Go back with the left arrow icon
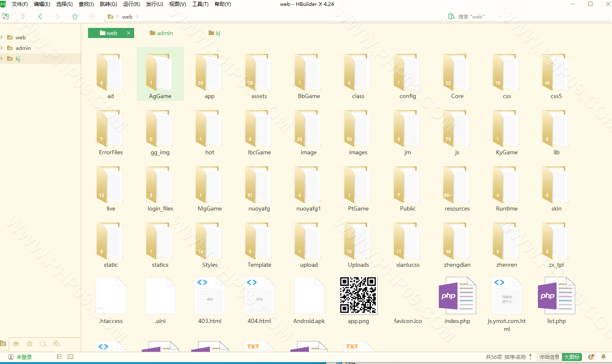Viewport: 612px width, 364px height. 40,16
